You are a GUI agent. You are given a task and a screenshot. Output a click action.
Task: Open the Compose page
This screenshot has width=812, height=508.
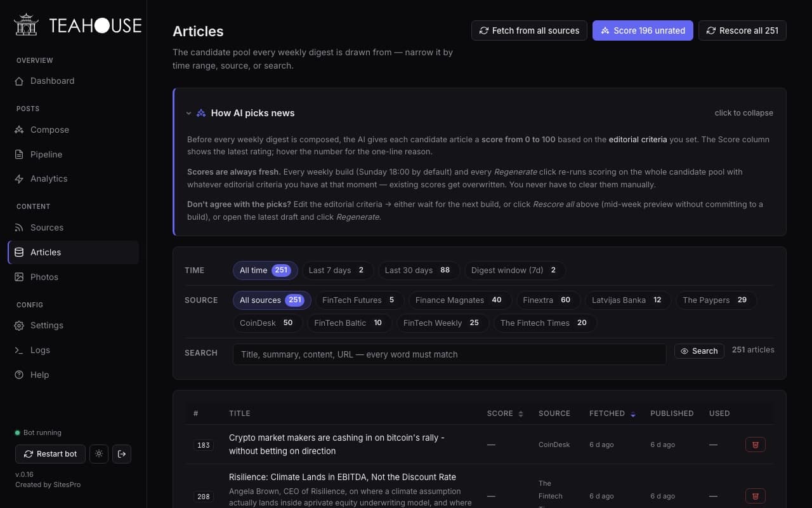tap(74, 130)
